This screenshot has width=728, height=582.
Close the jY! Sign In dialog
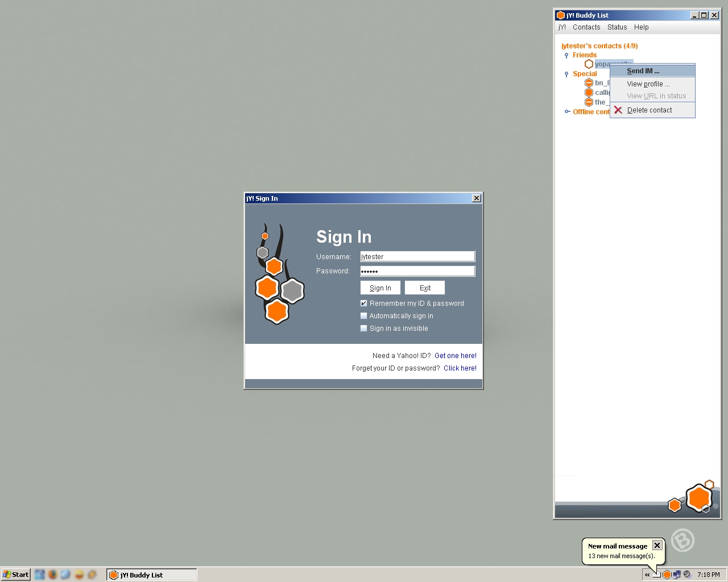[x=477, y=198]
